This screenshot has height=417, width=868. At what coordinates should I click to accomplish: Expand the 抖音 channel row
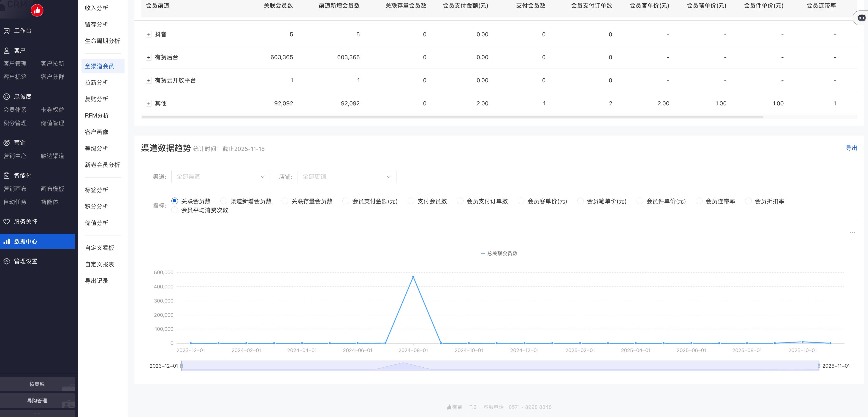pos(149,34)
